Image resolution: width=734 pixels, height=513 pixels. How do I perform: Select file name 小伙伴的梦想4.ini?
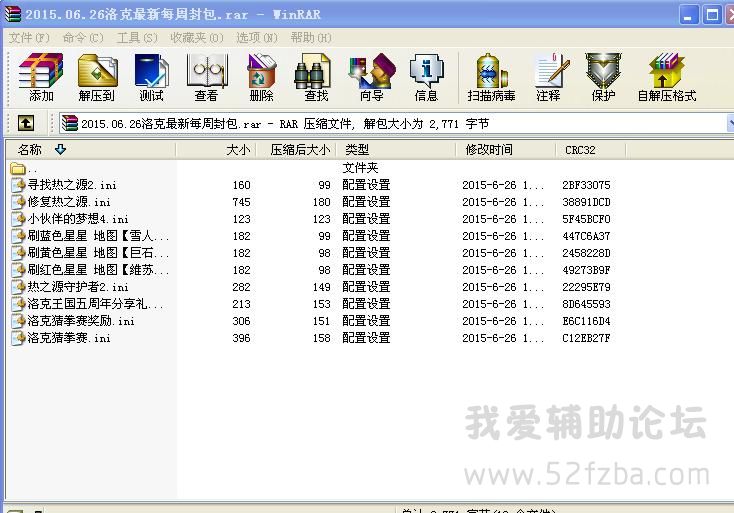(78, 219)
